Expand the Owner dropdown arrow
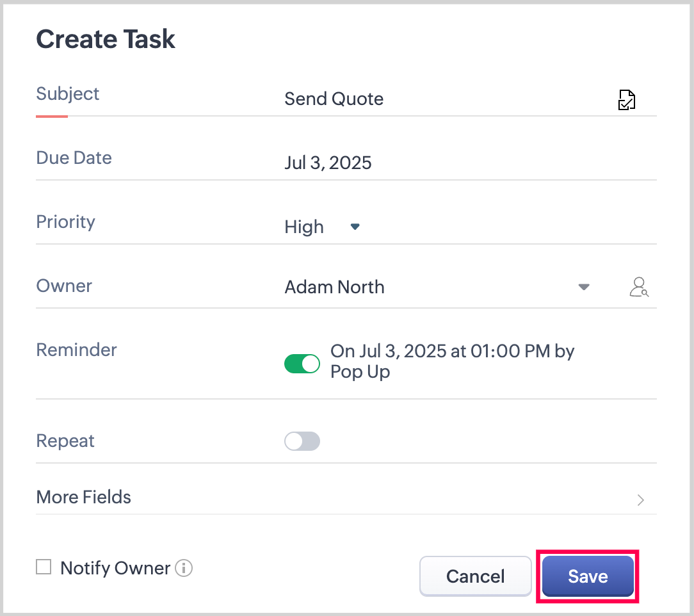Screen dimensions: 694x616 583,287
